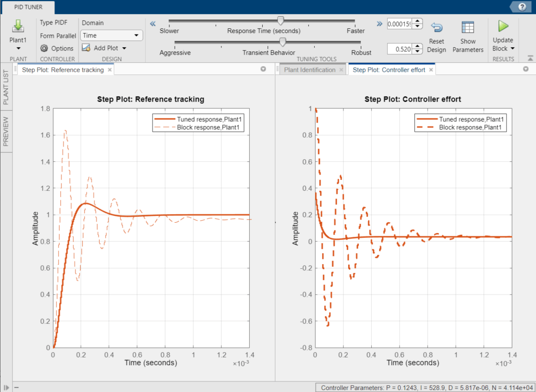This screenshot has width=536, height=392.
Task: Click the response time value field
Action: point(400,24)
